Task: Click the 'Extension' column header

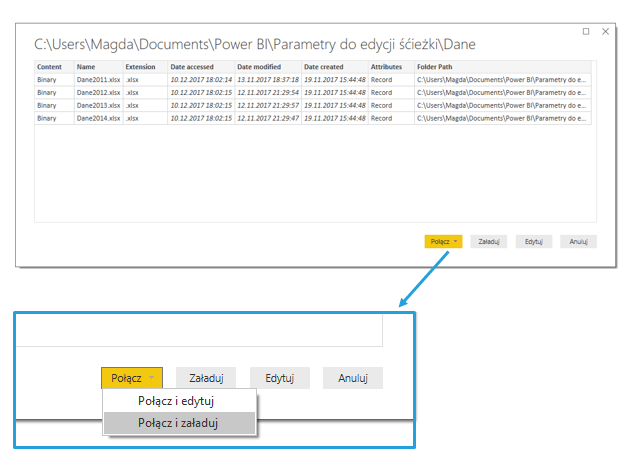Action: click(x=141, y=66)
